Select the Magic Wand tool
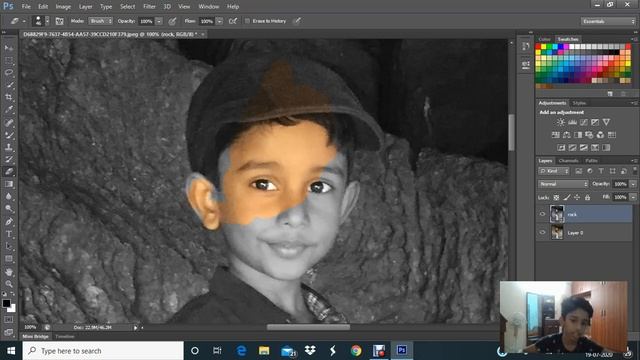640x360 pixels. tap(9, 85)
